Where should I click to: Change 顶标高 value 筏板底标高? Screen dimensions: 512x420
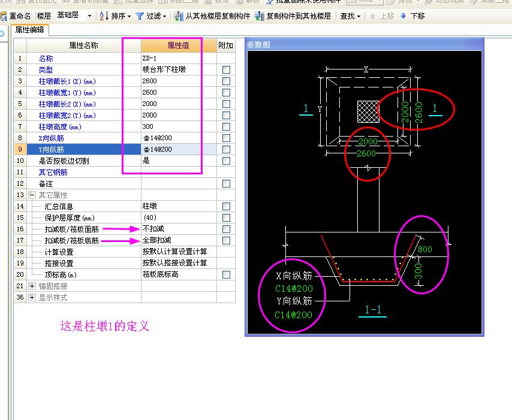179,275
